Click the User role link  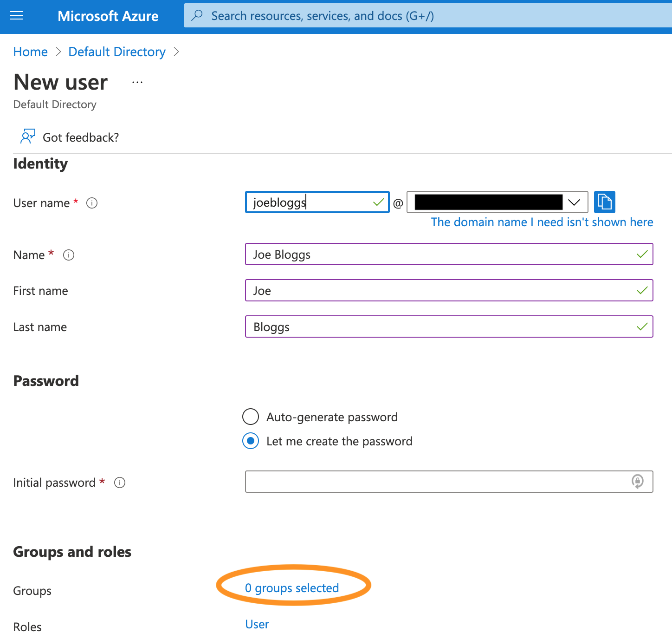point(257,624)
